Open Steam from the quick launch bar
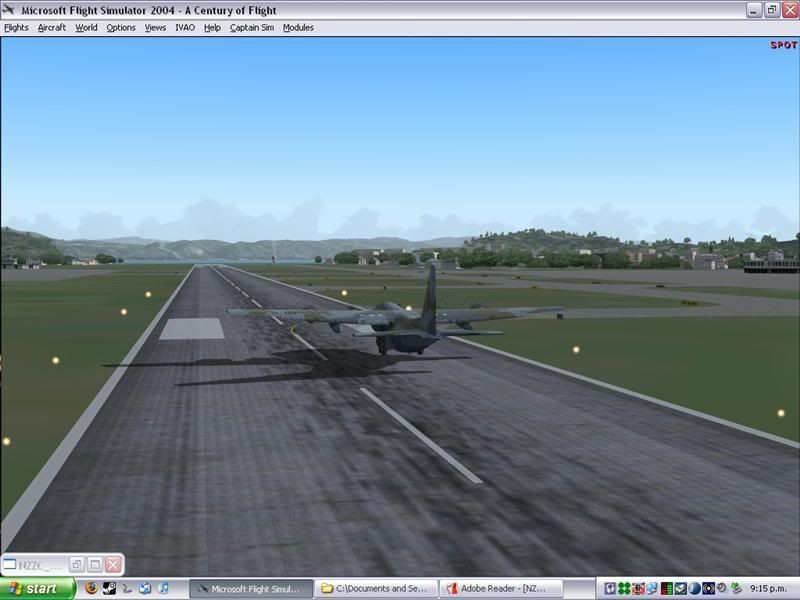Viewport: 800px width, 600px height. click(109, 589)
